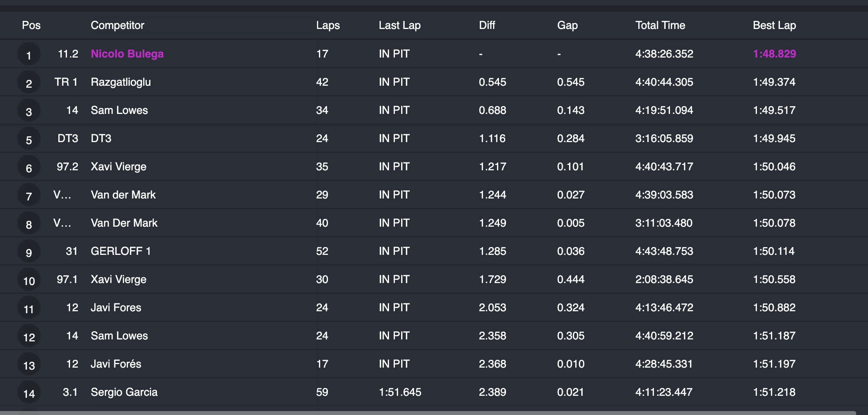Click the Total Time column header

click(x=660, y=25)
